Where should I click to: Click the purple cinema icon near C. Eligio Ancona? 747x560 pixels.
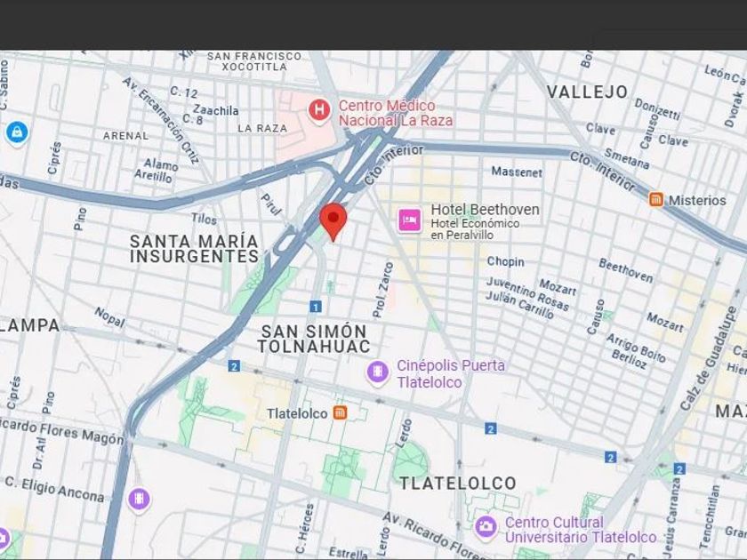pyautogui.click(x=140, y=500)
